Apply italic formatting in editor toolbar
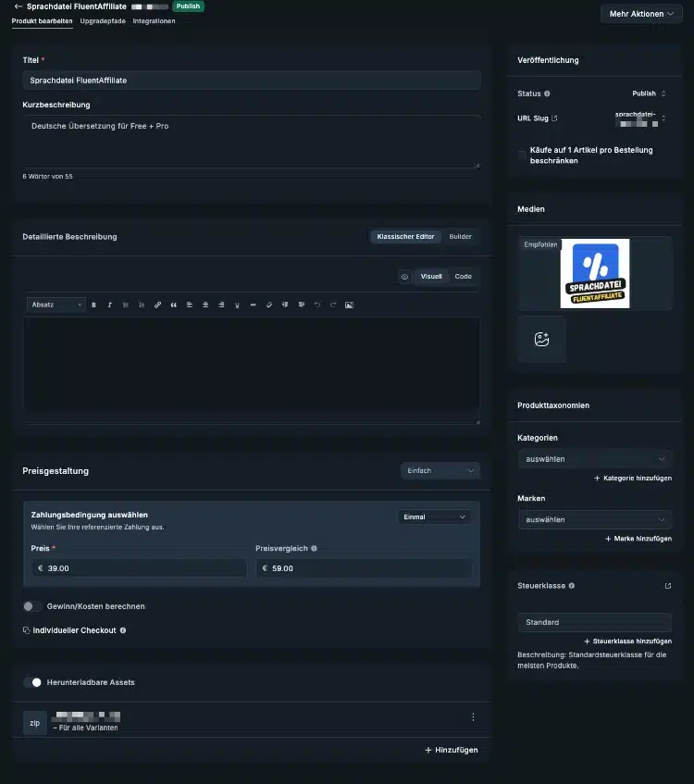 (109, 305)
